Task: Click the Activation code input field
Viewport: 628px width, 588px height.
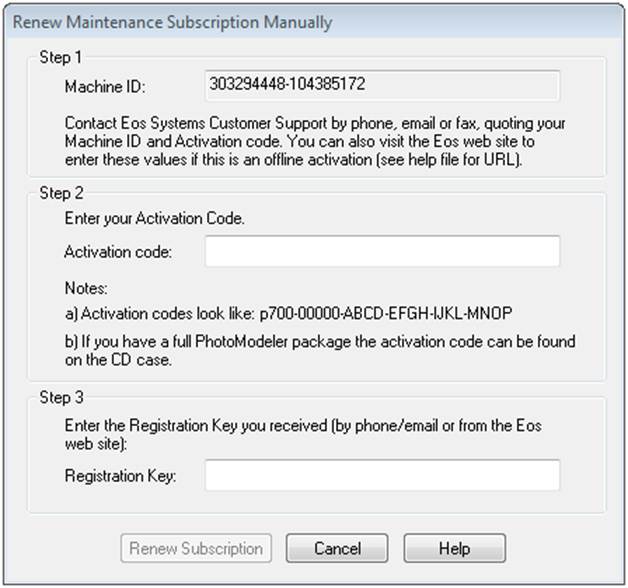Action: click(382, 251)
